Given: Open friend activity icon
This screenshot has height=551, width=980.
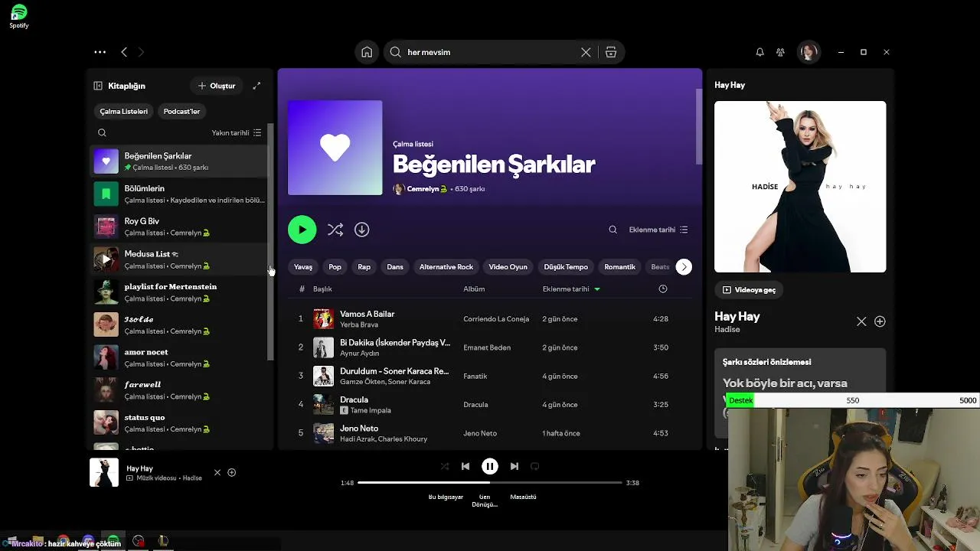Looking at the screenshot, I should (780, 52).
